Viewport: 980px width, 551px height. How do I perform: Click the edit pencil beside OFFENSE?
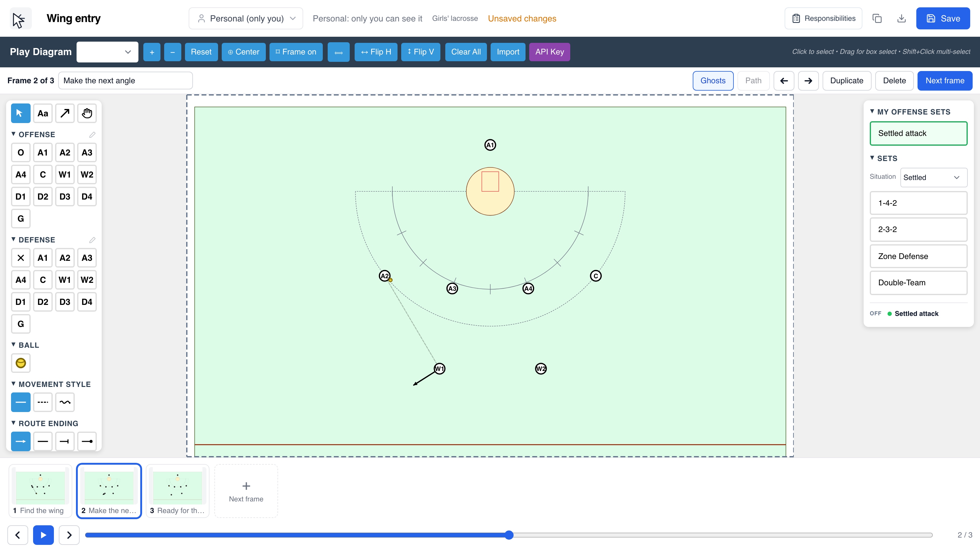(x=92, y=135)
